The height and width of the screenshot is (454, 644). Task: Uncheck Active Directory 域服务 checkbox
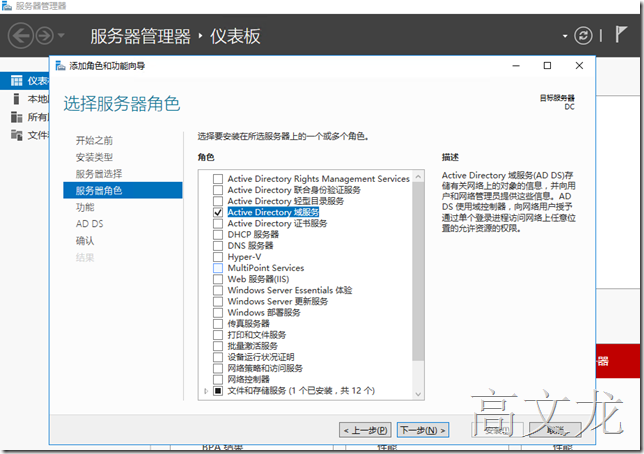218,212
